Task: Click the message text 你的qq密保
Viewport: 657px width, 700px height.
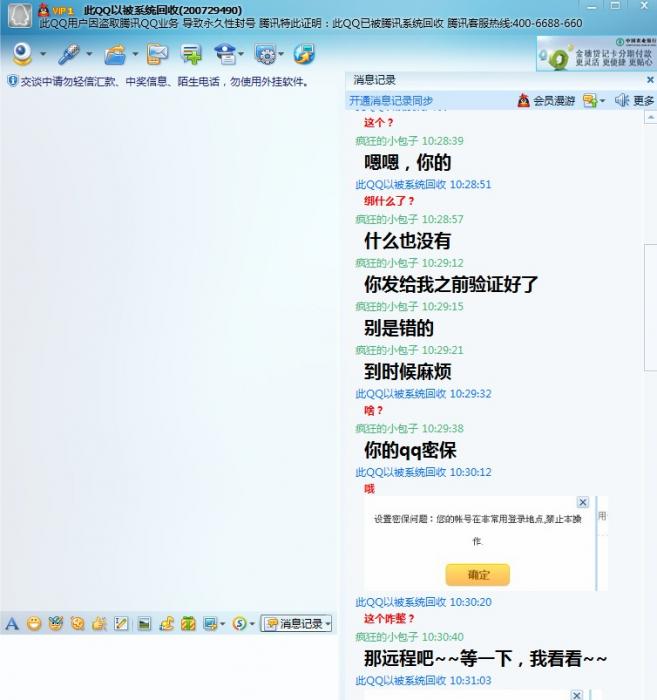Action: 410,450
